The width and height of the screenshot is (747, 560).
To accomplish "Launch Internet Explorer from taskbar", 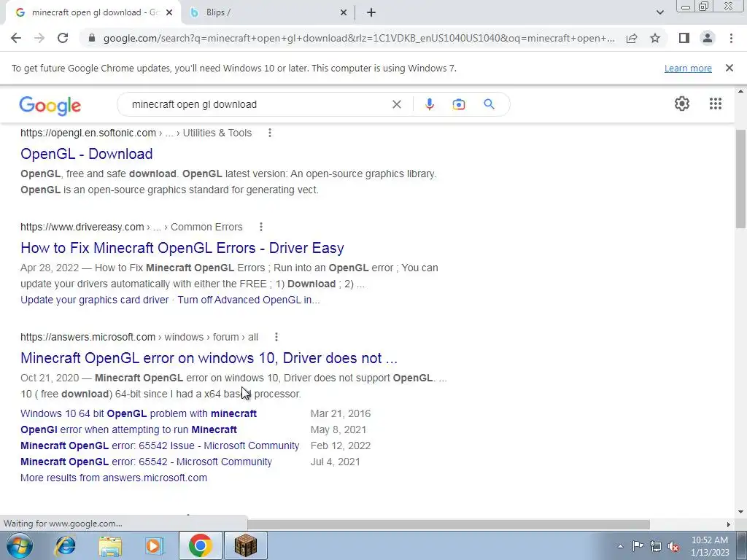I will pos(65,545).
